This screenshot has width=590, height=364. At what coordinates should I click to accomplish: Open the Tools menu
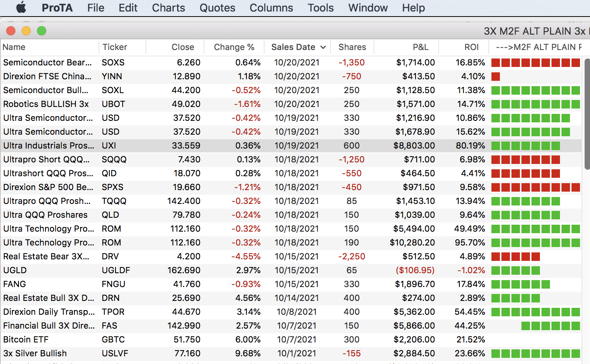[x=320, y=8]
